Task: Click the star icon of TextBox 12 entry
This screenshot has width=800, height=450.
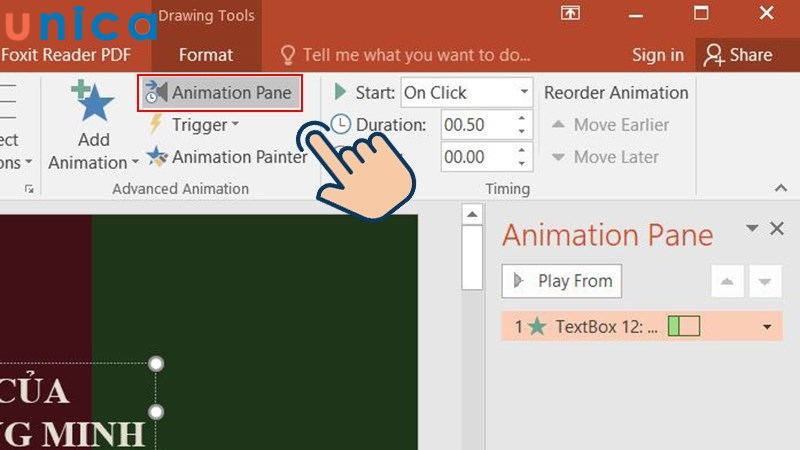Action: pos(537,327)
